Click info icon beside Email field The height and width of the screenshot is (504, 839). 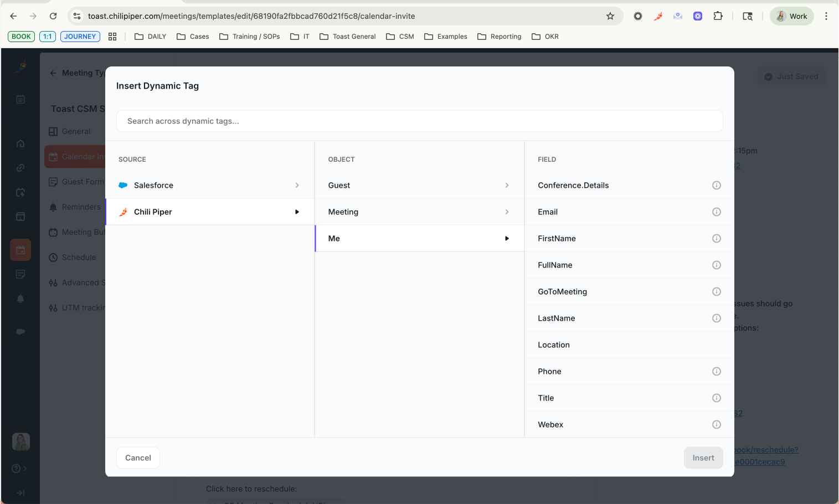tap(716, 212)
